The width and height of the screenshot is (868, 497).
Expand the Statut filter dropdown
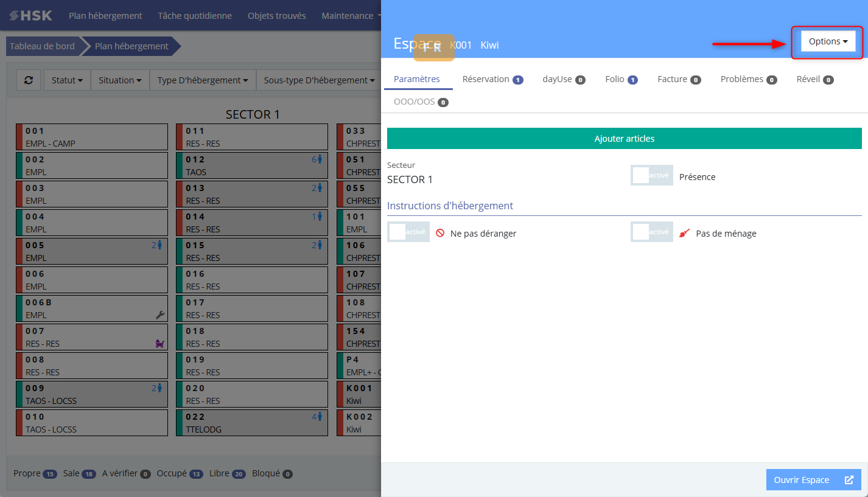tap(67, 80)
